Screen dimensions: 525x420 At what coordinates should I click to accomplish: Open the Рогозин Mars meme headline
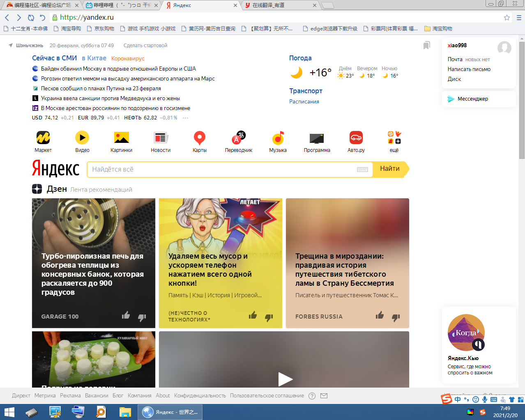128,78
